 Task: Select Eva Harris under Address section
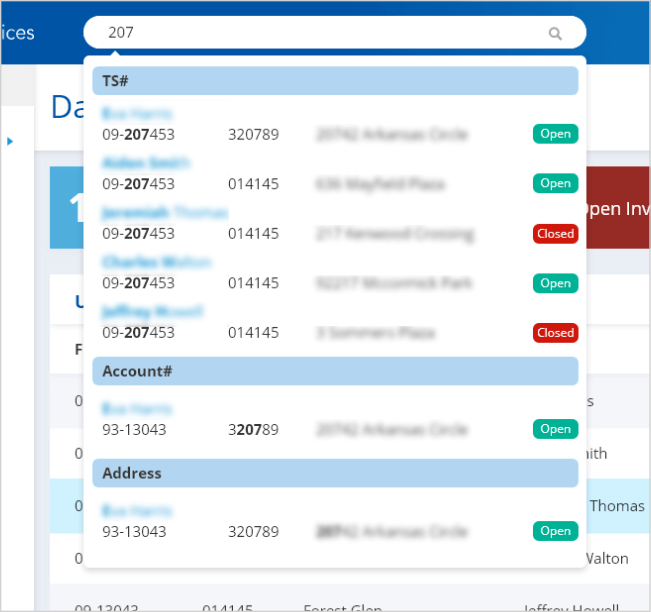[137, 511]
